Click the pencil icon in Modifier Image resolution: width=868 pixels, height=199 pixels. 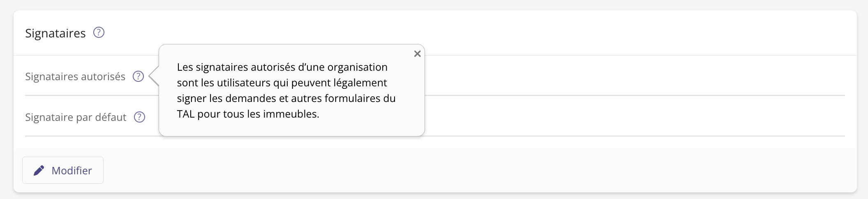(39, 170)
